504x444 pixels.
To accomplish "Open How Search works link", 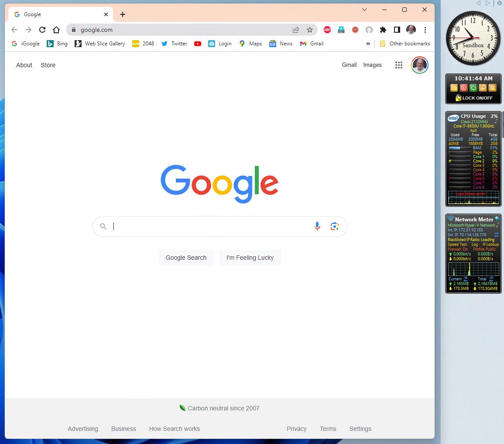I will tap(175, 429).
